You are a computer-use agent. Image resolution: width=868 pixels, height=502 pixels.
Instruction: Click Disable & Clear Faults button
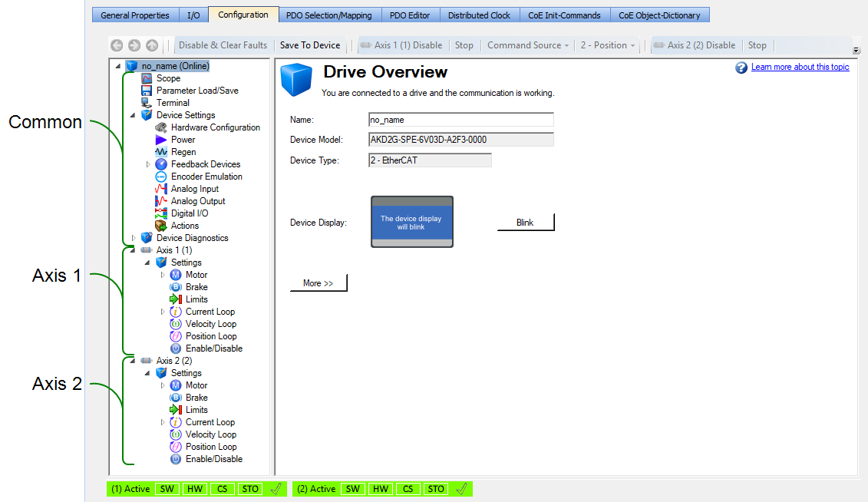pos(223,45)
